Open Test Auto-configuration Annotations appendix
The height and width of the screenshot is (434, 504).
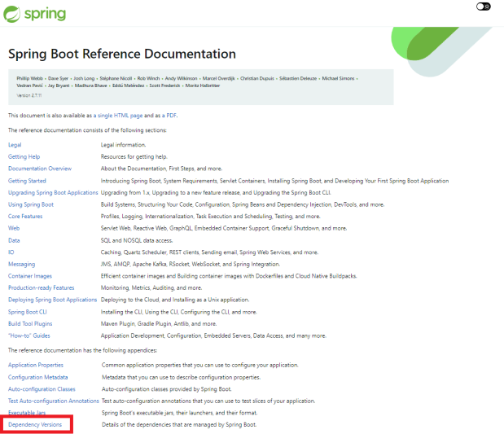pyautogui.click(x=54, y=401)
